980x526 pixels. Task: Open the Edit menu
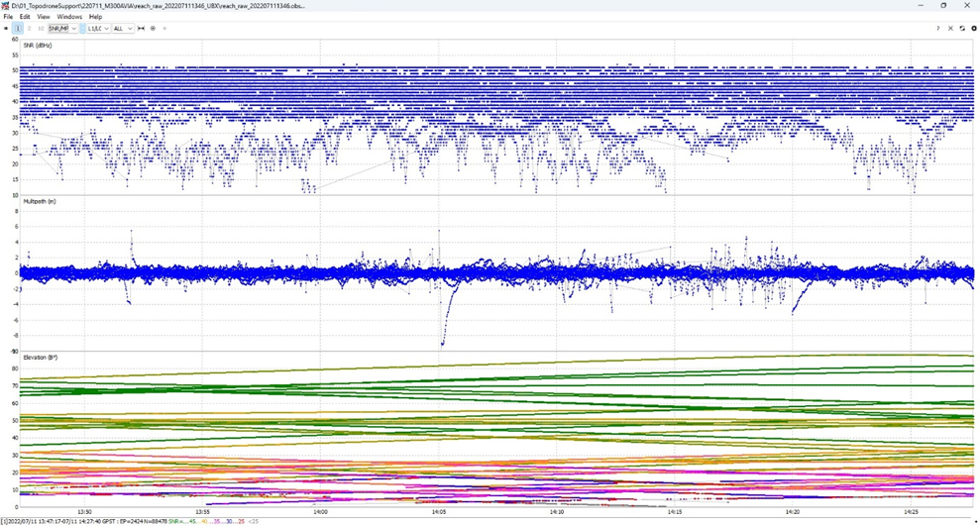click(x=25, y=17)
